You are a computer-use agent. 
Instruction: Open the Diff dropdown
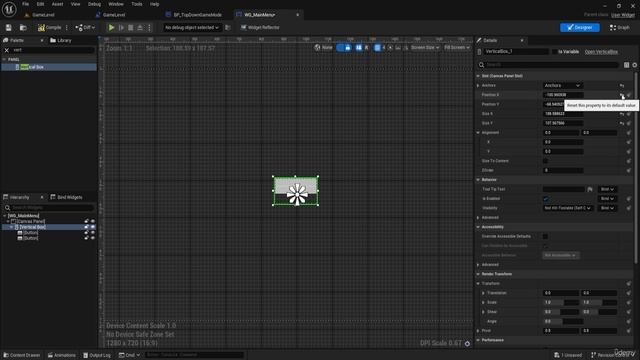85,28
